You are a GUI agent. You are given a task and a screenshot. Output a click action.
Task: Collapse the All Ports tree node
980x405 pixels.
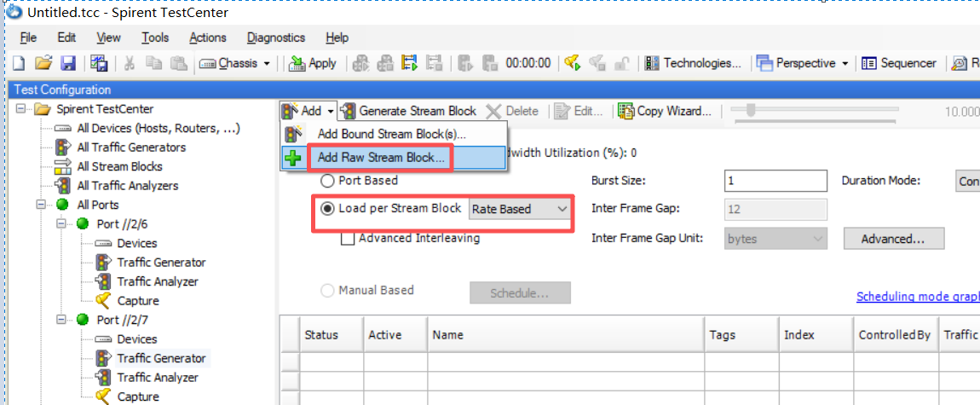click(41, 205)
